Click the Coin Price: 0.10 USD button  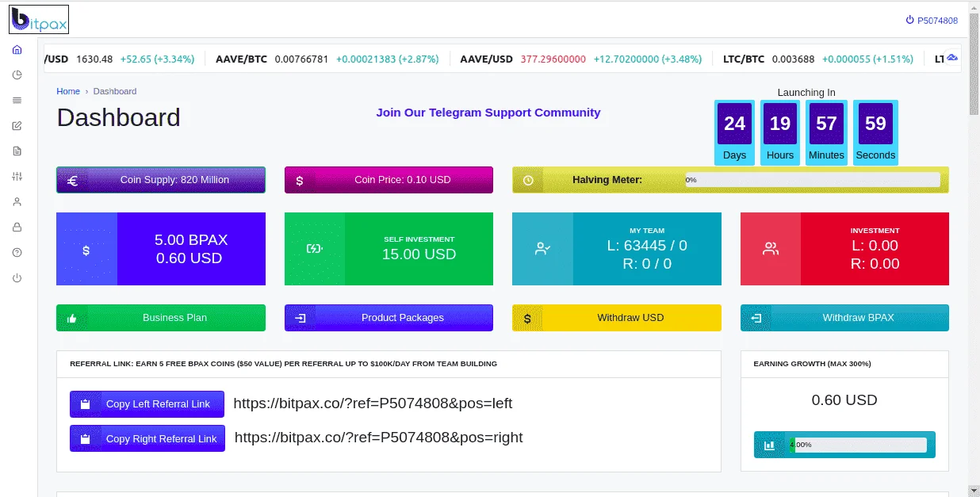[389, 180]
